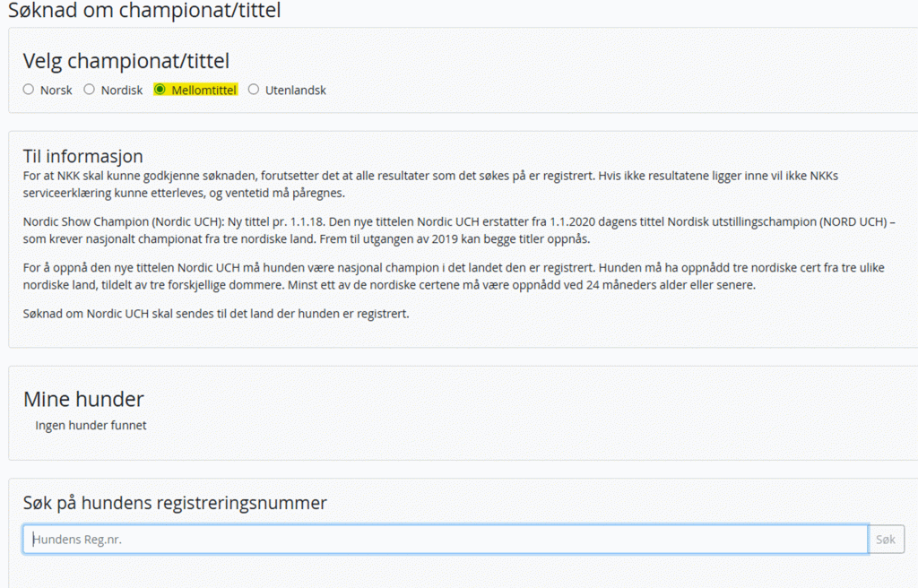
Task: Click the paragraph starting 'For at NKK'
Action: pyautogui.click(x=430, y=184)
